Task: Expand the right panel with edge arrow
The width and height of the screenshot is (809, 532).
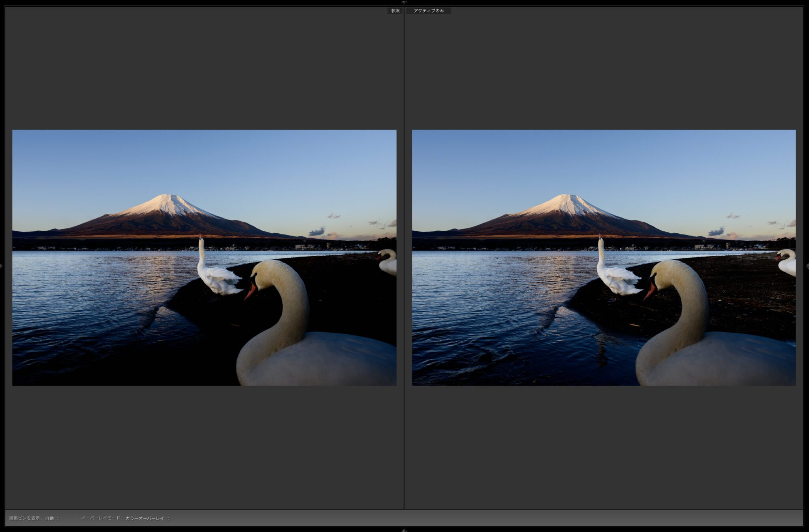Action: [807, 266]
